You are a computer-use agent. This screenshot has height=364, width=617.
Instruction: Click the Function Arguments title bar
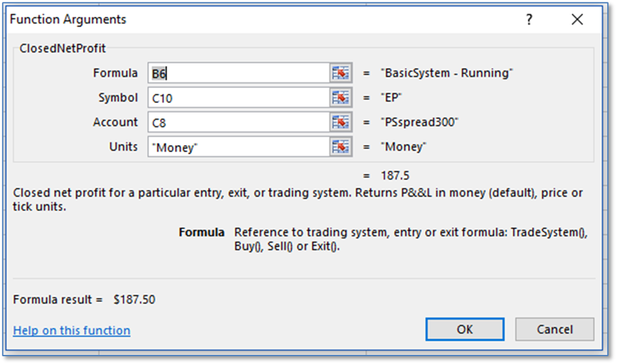259,19
